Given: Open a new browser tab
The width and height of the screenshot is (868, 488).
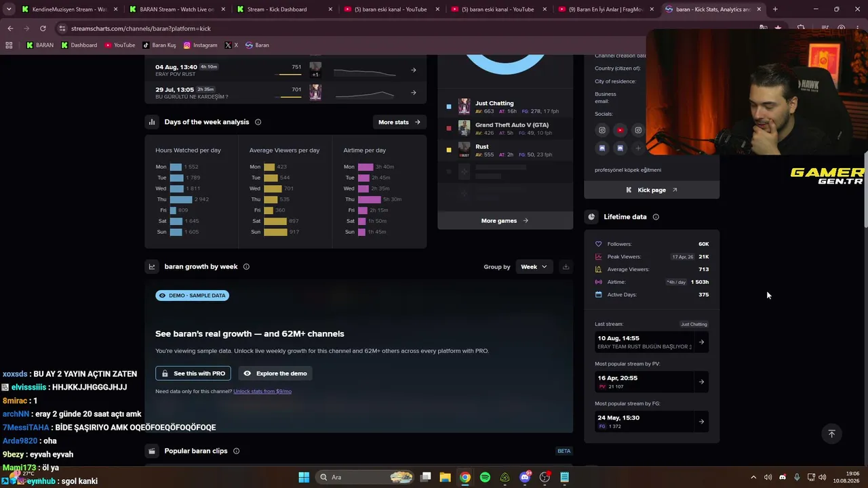Looking at the screenshot, I should [775, 9].
